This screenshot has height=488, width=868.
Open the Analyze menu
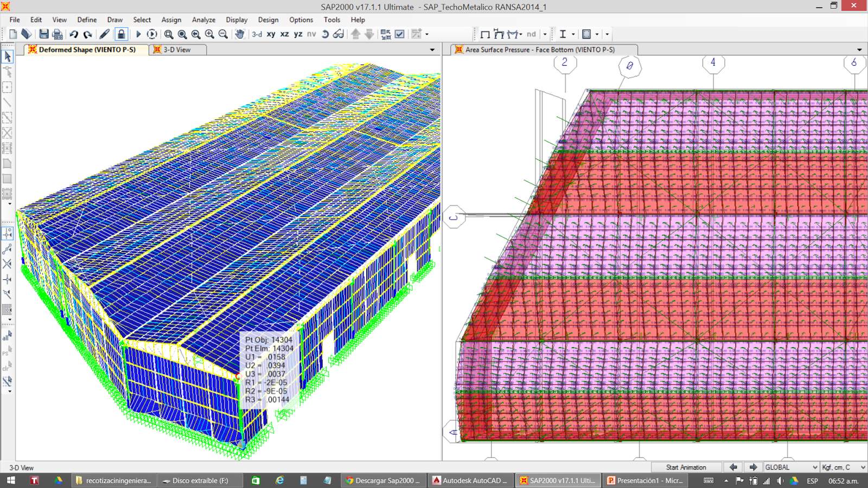point(203,20)
